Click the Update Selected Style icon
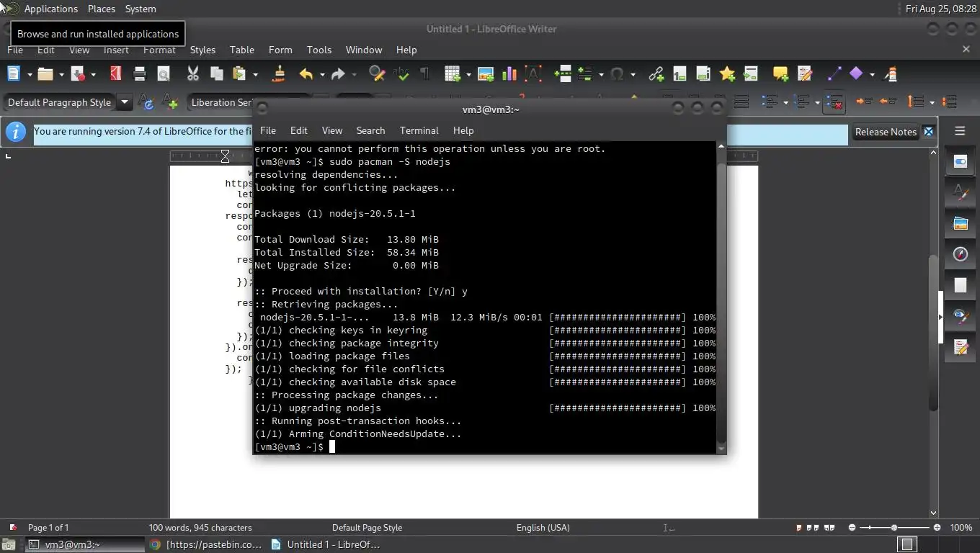 pyautogui.click(x=147, y=102)
